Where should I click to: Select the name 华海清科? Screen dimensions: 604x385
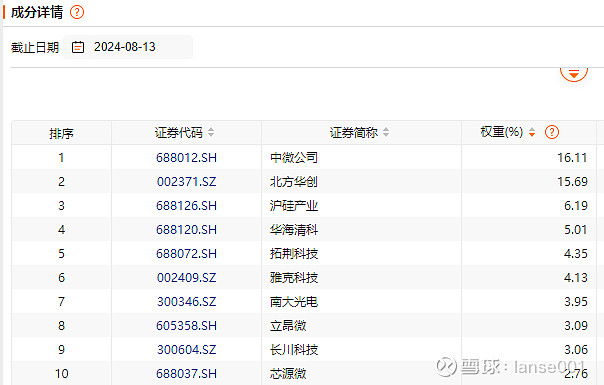tap(294, 230)
